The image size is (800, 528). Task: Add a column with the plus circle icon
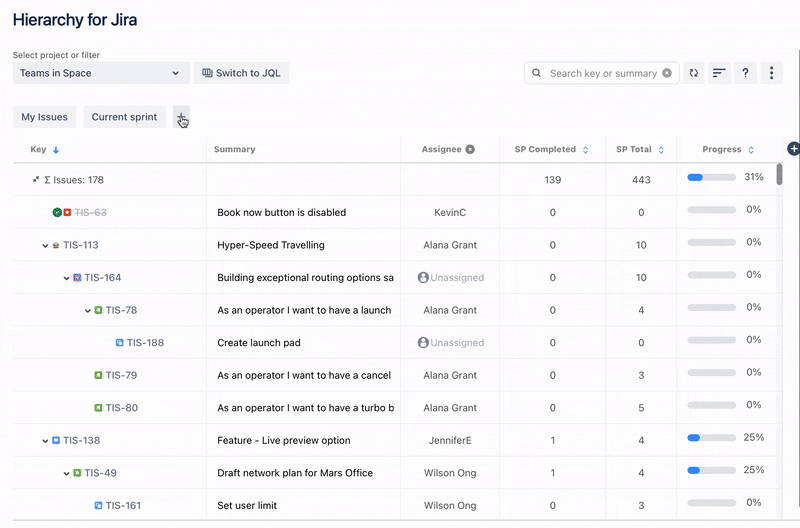click(793, 149)
